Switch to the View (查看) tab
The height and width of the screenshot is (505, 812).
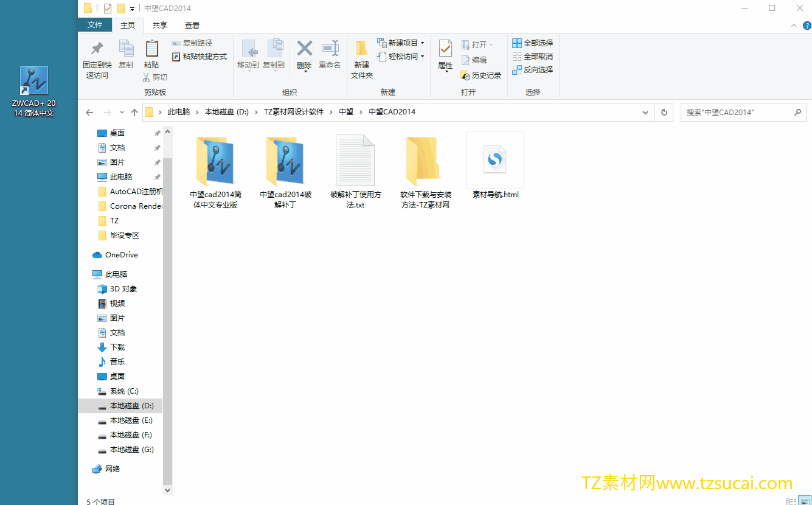tap(192, 26)
